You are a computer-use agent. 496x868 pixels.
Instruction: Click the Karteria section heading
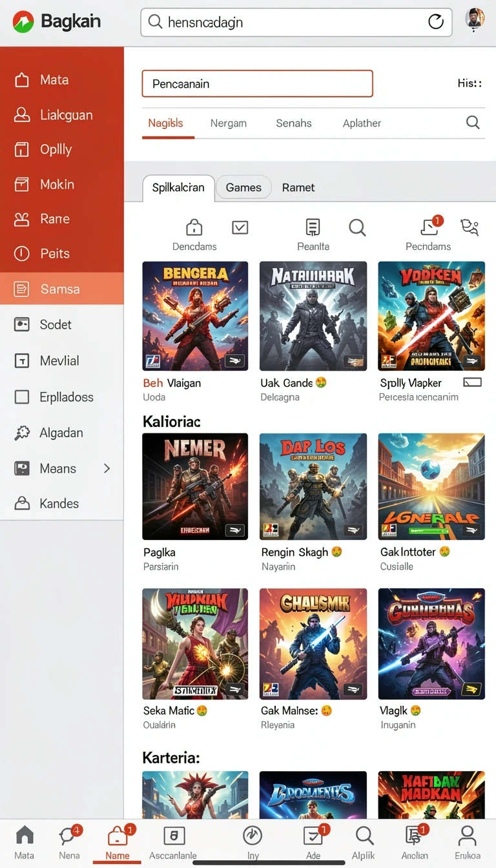pyautogui.click(x=171, y=758)
